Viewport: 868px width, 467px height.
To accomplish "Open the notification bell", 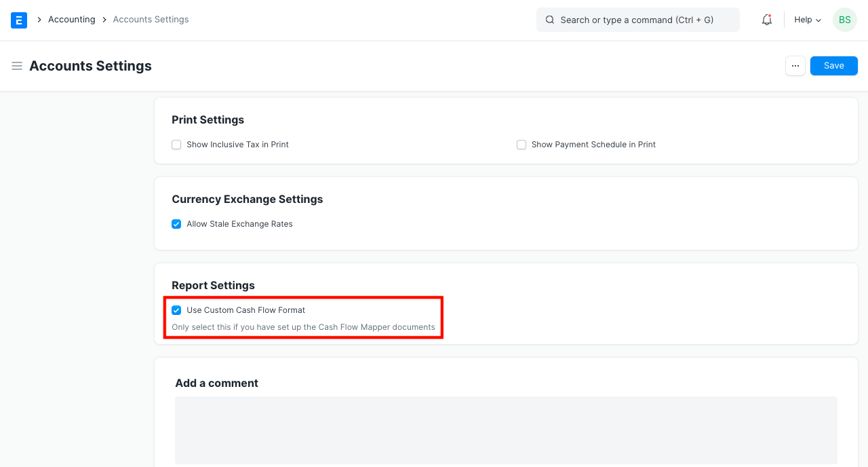I will pos(766,20).
